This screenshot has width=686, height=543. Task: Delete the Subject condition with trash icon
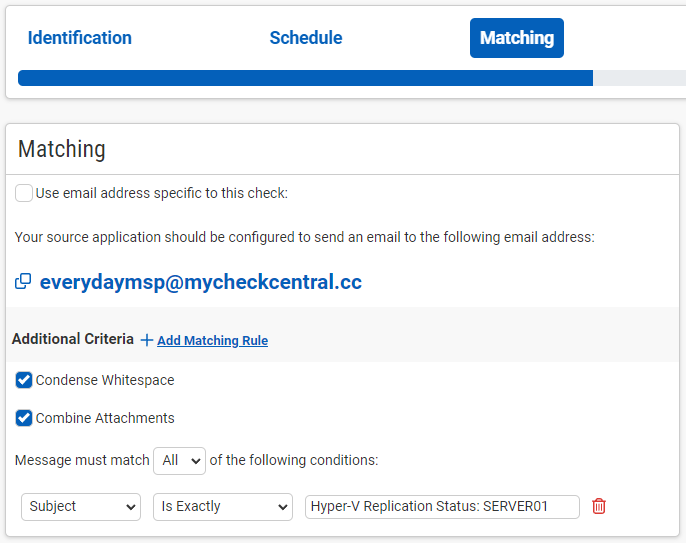pyautogui.click(x=599, y=506)
